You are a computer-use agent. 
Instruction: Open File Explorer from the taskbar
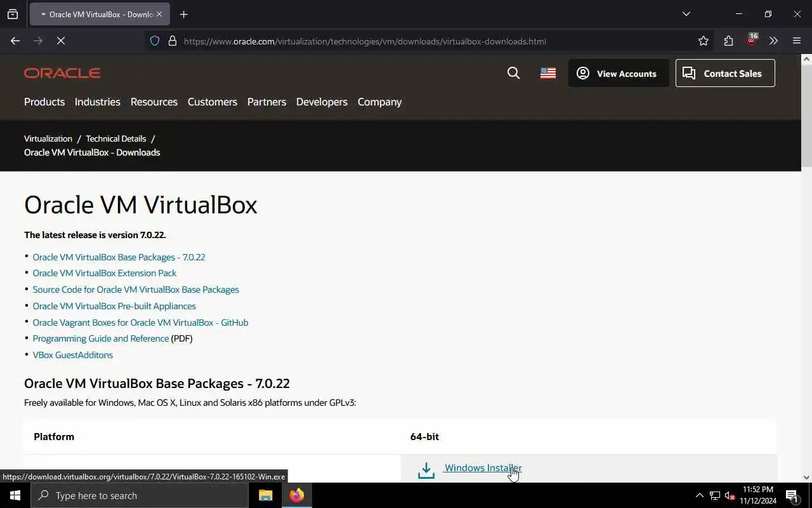click(x=266, y=495)
